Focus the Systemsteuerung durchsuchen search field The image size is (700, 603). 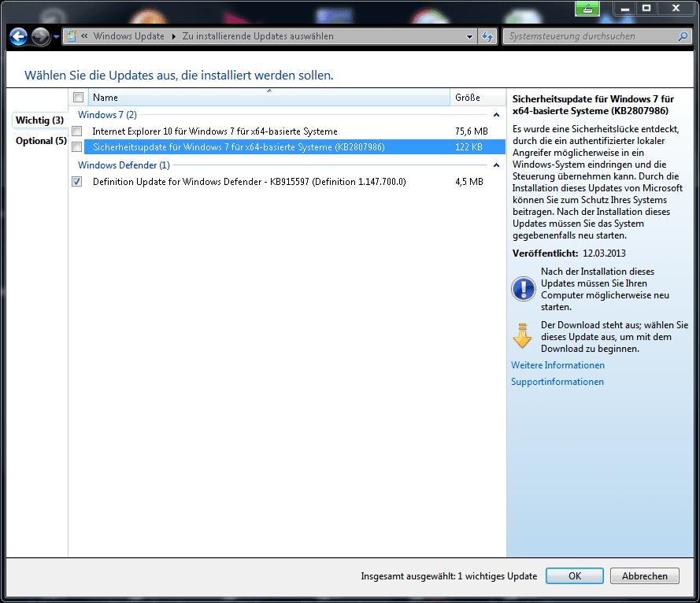[591, 36]
